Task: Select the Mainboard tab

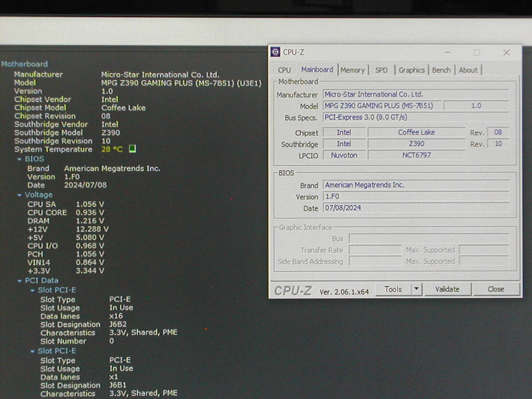Action: coord(317,70)
